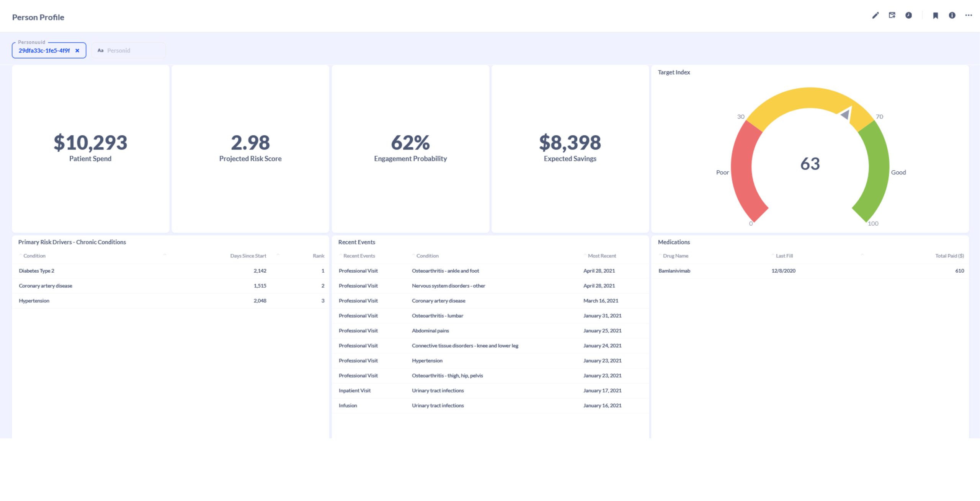
Task: Click the $10,293 Patient Spend card
Action: (90, 148)
